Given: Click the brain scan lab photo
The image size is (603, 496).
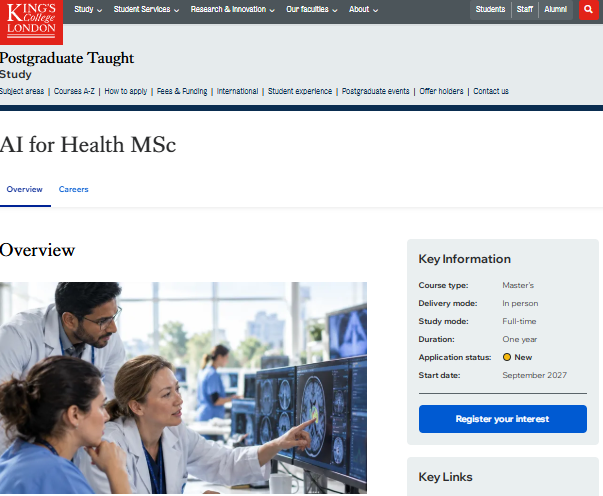Looking at the screenshot, I should 183,388.
